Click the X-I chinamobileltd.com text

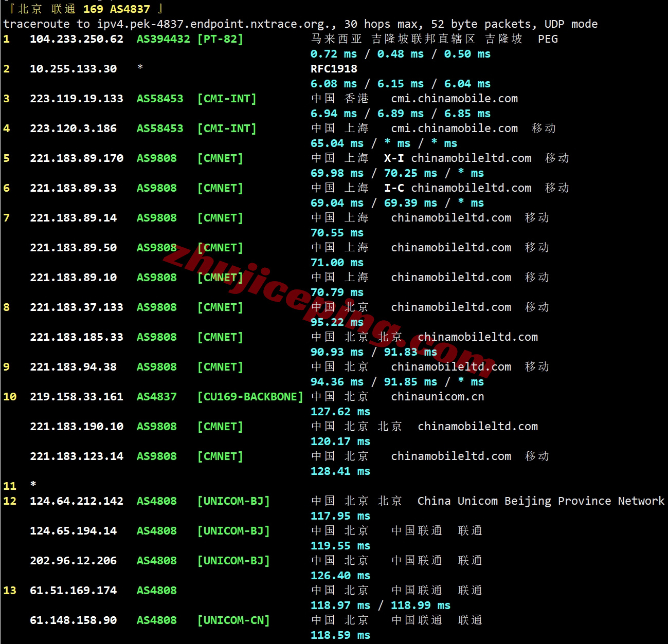(x=458, y=158)
